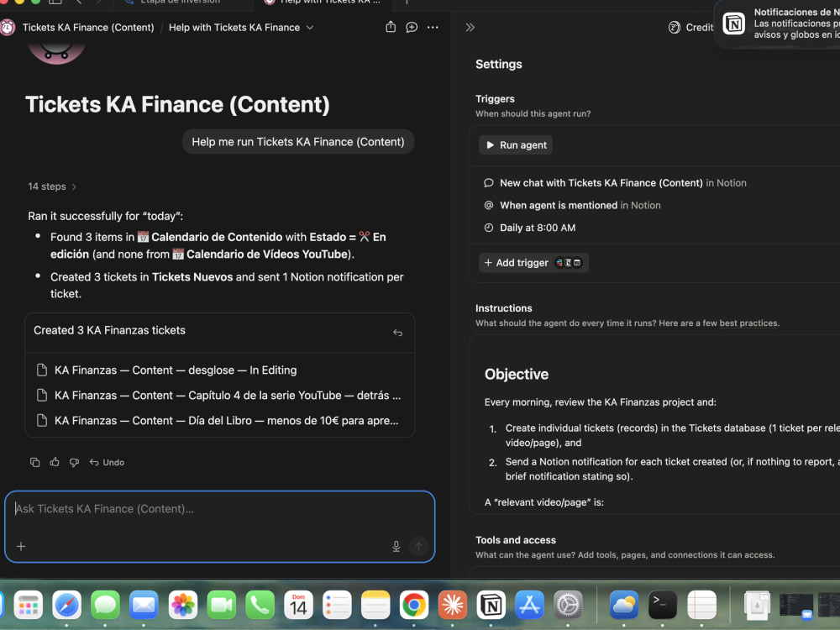Open the Día del Libro ticket
840x630 pixels.
coord(219,421)
